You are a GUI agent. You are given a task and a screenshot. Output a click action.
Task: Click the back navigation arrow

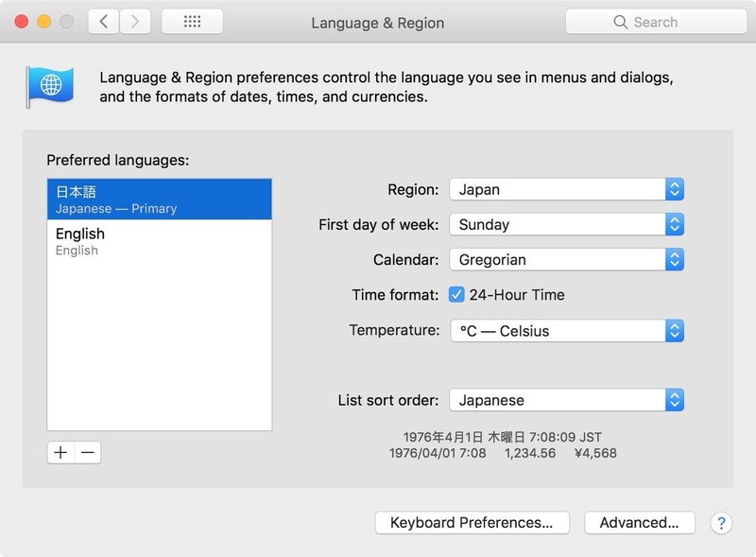click(104, 22)
